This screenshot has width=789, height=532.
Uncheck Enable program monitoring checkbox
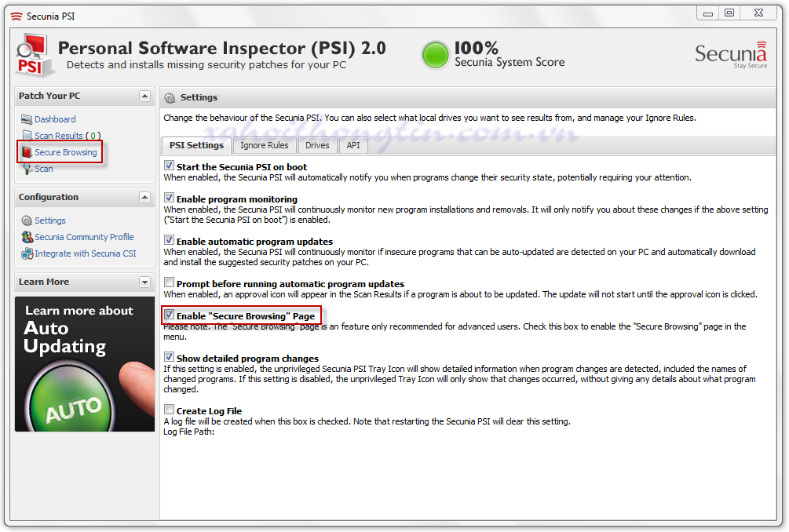169,198
